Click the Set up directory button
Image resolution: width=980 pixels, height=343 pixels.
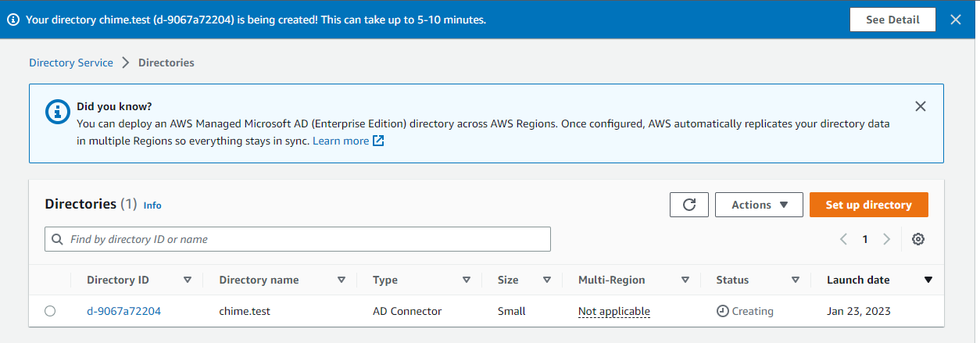868,205
